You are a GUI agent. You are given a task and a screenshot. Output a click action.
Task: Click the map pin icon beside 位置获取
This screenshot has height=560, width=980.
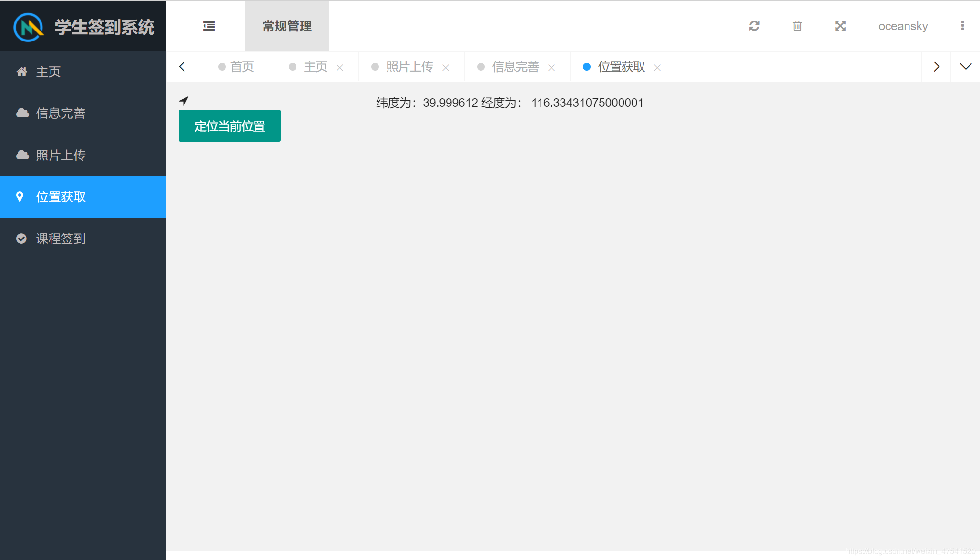(x=20, y=197)
